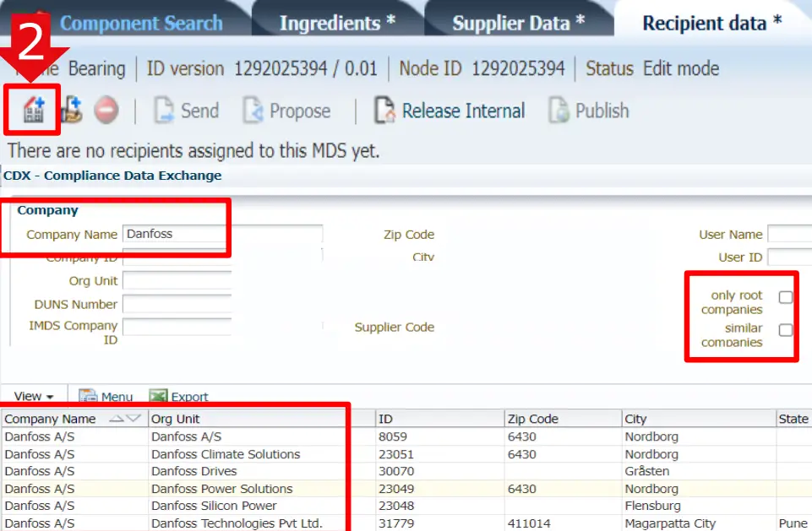Click the Send button
Screen dimensions: 812x531
[187, 111]
